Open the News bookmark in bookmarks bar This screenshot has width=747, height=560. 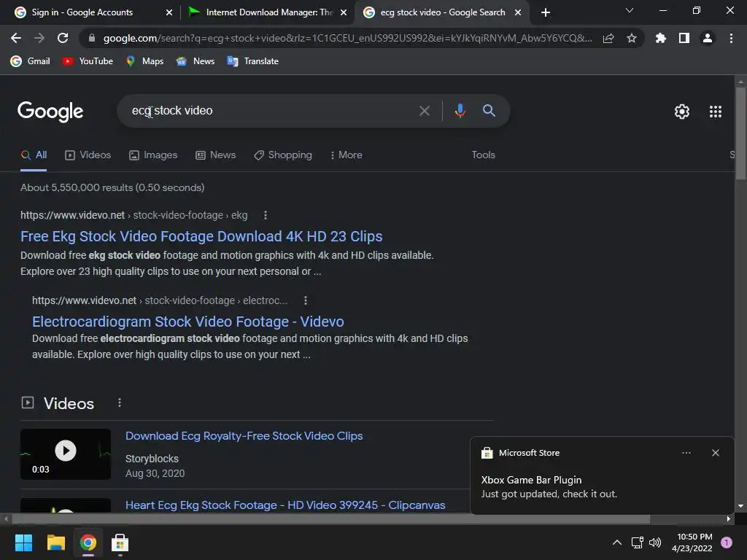(196, 61)
